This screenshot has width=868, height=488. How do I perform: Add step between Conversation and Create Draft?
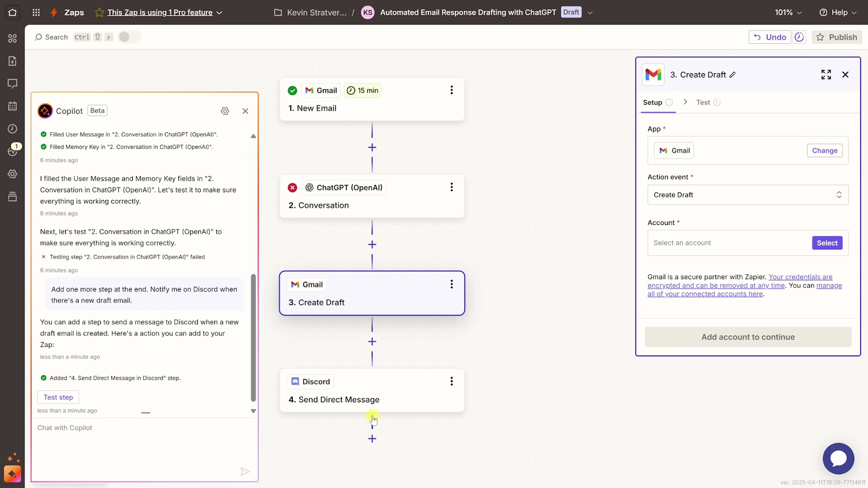tap(372, 245)
